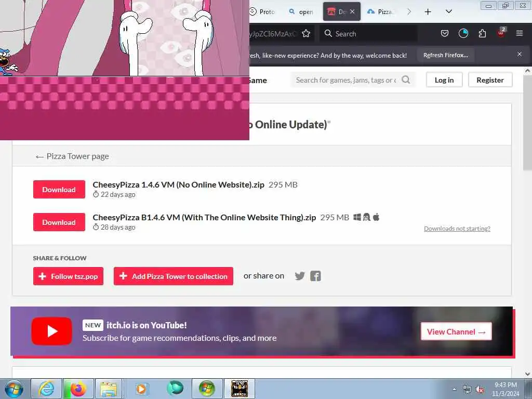
Task: Open Windows Media Player taskbar icon
Action: point(141,389)
